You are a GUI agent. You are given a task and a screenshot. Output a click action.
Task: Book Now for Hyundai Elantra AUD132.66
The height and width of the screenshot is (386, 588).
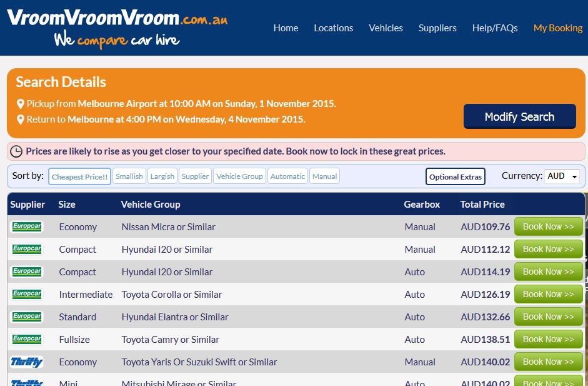tap(548, 317)
